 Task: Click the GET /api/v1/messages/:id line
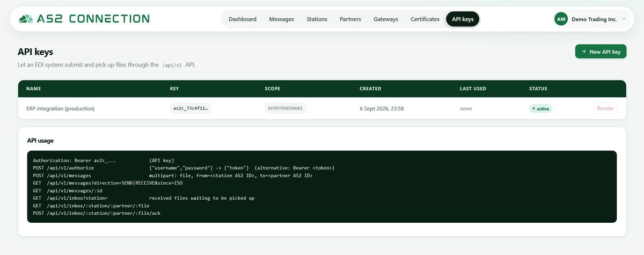(68, 191)
